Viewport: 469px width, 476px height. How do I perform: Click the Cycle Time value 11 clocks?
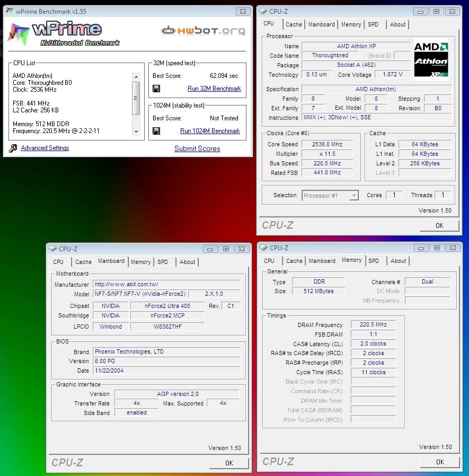(x=373, y=372)
